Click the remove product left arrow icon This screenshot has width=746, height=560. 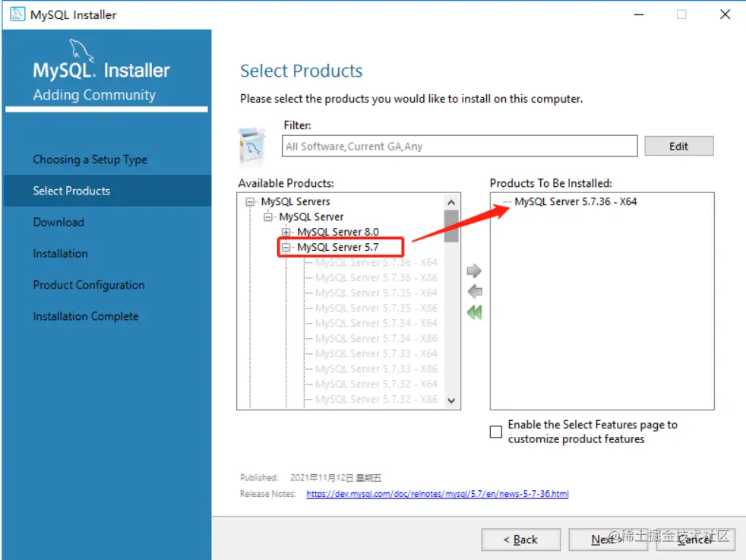(475, 291)
